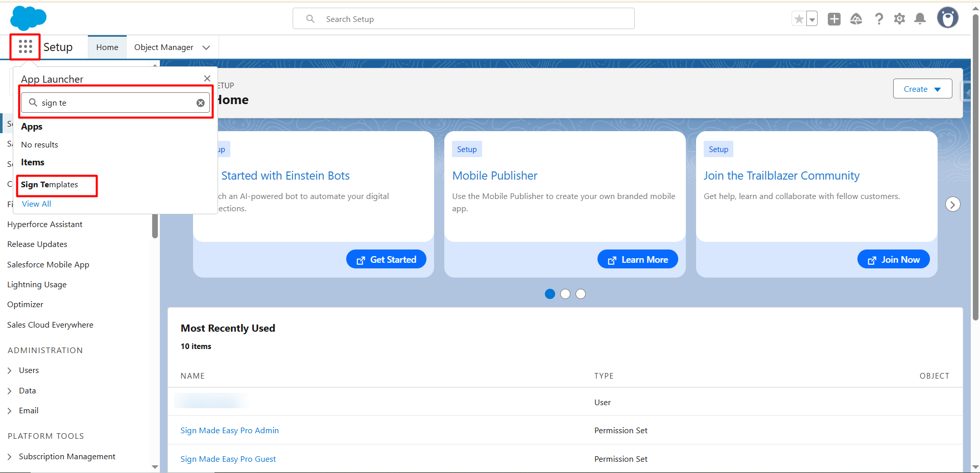The width and height of the screenshot is (980, 473).
Task: Open the App Launcher waffle icon
Action: click(x=25, y=46)
